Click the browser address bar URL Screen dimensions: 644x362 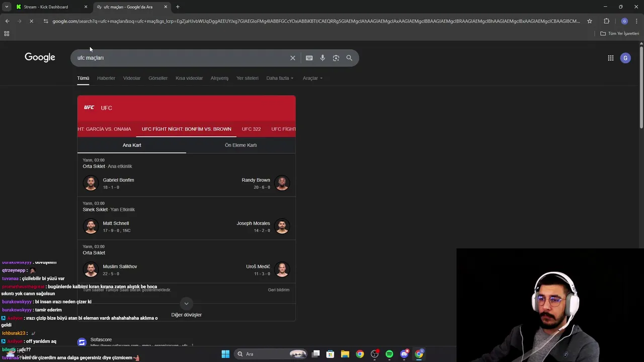click(x=316, y=21)
